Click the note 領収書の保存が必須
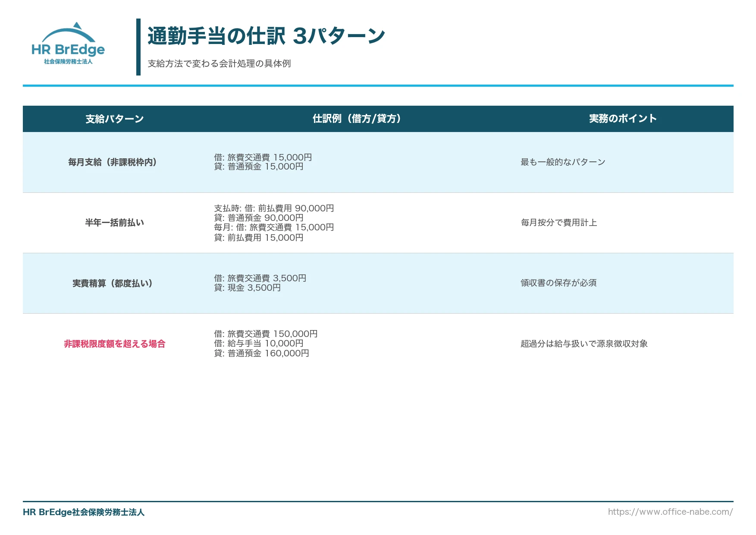This screenshot has width=756, height=535. coord(558,283)
